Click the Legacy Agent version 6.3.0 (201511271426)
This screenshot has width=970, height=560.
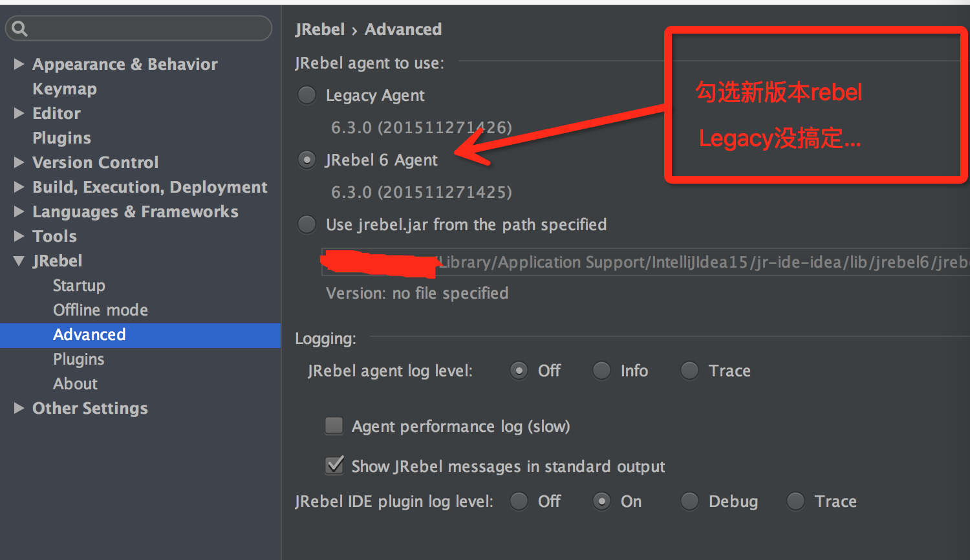pyautogui.click(x=422, y=127)
